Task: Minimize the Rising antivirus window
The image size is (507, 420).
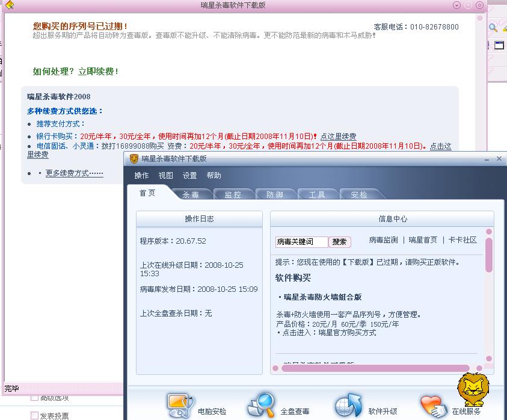Action: 487,159
